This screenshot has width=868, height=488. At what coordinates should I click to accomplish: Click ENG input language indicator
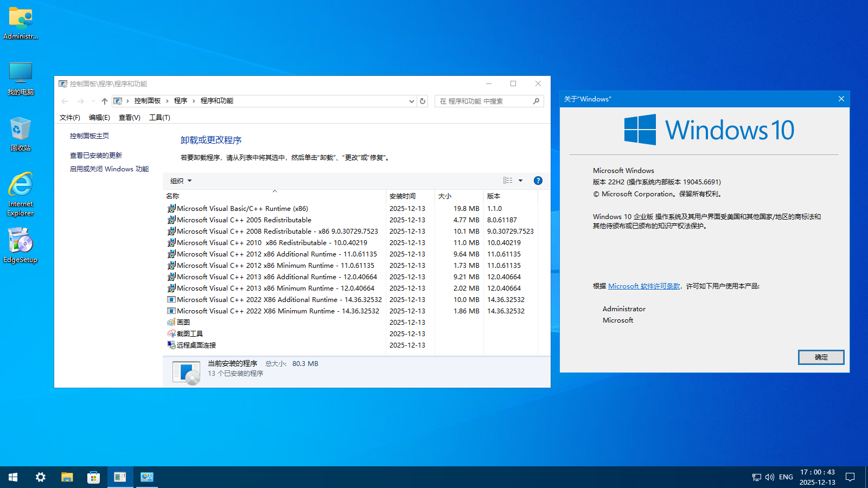(786, 477)
